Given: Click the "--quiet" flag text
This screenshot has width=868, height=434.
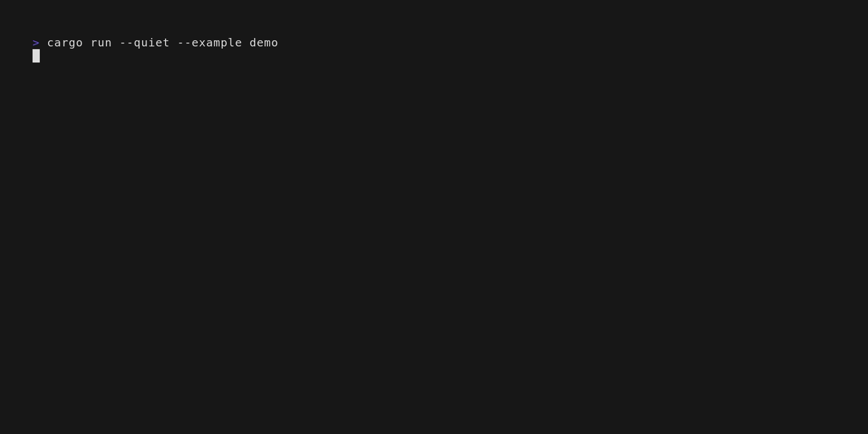Looking at the screenshot, I should coord(145,43).
